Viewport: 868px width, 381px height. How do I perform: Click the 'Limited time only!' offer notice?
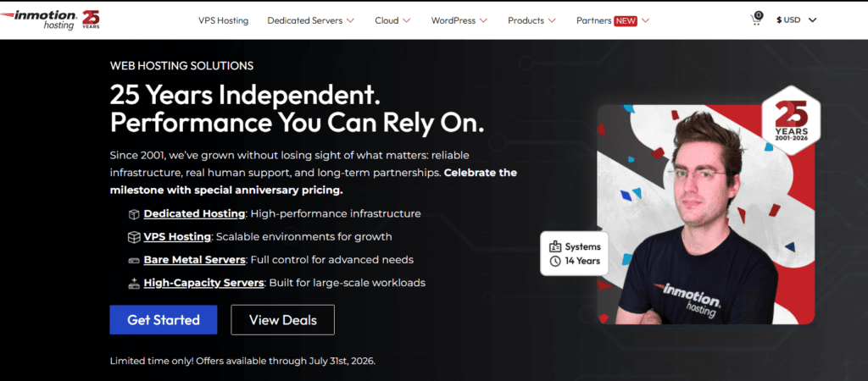click(242, 361)
